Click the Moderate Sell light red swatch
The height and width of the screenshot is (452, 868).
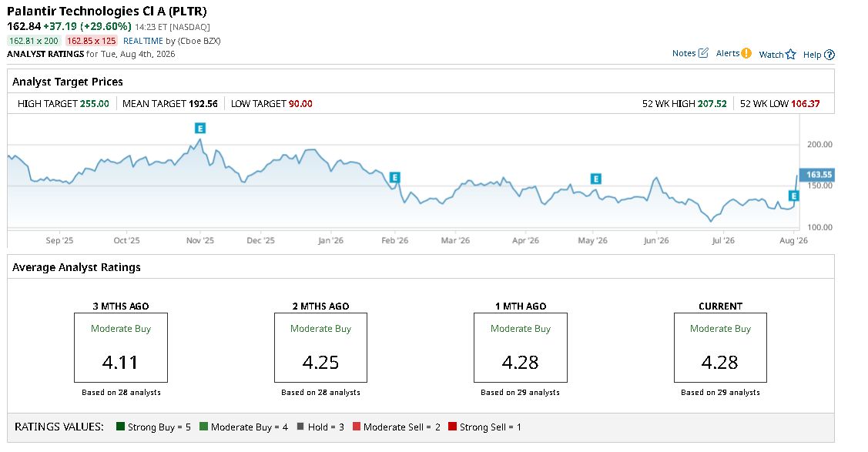point(357,426)
